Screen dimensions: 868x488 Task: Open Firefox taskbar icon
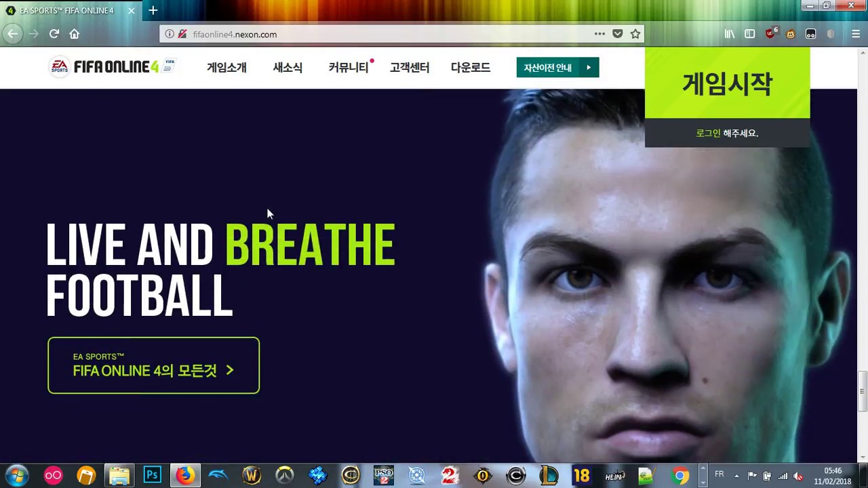[x=184, y=476]
